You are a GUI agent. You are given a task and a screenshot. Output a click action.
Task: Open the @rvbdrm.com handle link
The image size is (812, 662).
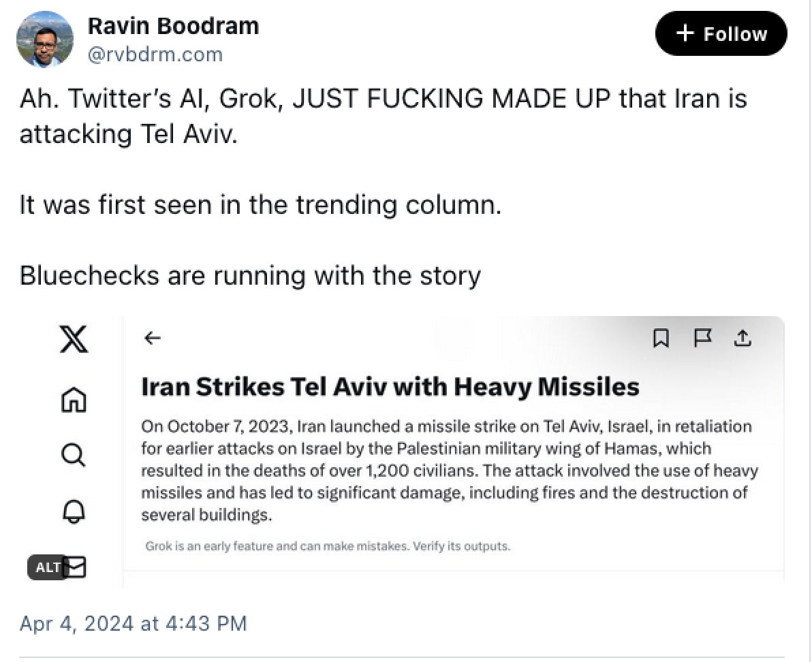(155, 54)
